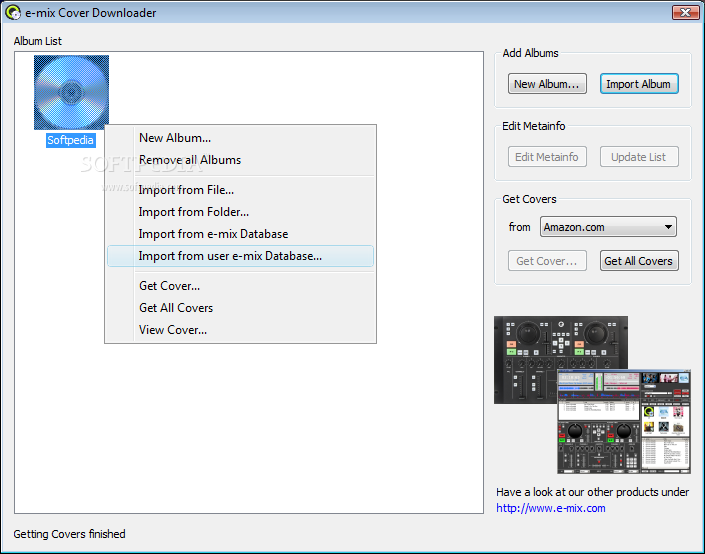
Task: Pick Import from user e-mix Database... entry
Action: click(x=240, y=256)
